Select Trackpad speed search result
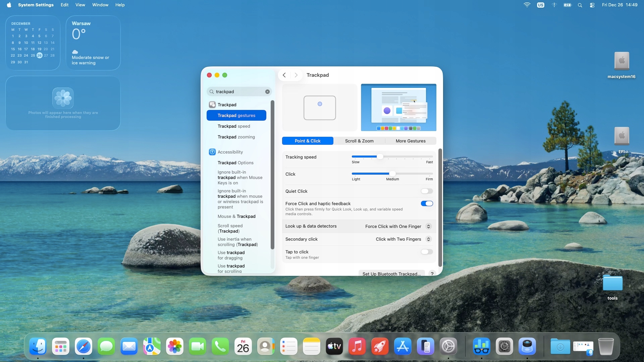 pyautogui.click(x=234, y=126)
